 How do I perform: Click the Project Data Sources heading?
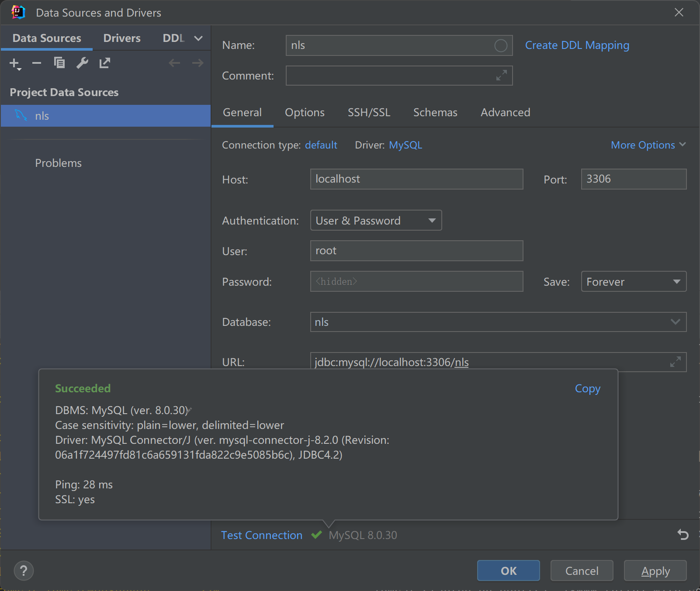coord(64,92)
